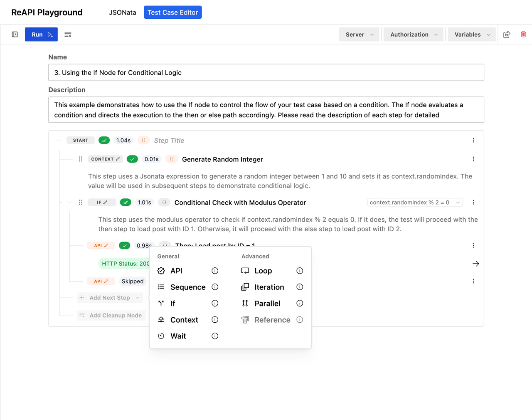Show info for Context node
This screenshot has height=420, width=532.
coord(215,320)
